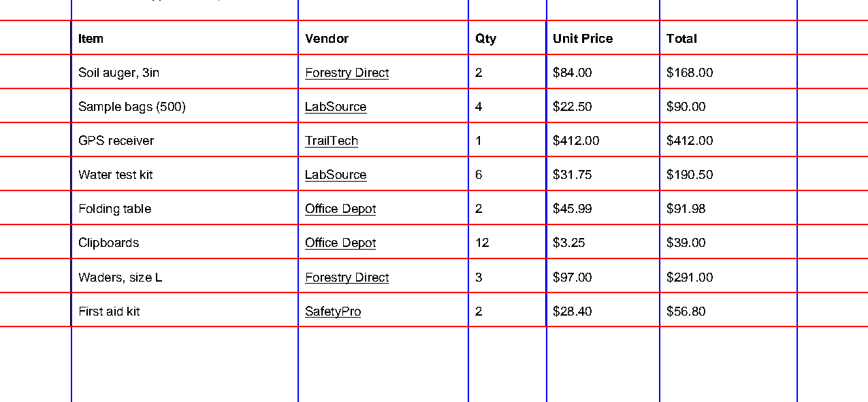Image resolution: width=868 pixels, height=402 pixels.
Task: Select the Total column header
Action: click(x=728, y=37)
